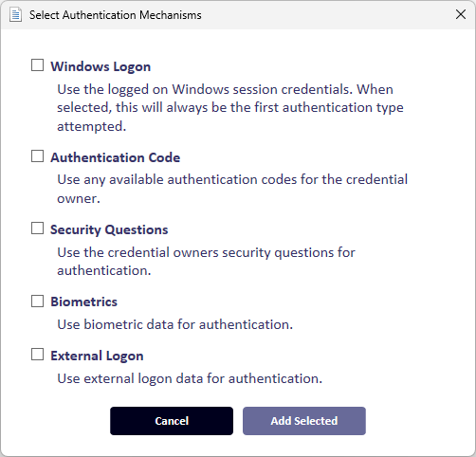
Task: Toggle the Biometrics checkbox
Action: [x=37, y=302]
